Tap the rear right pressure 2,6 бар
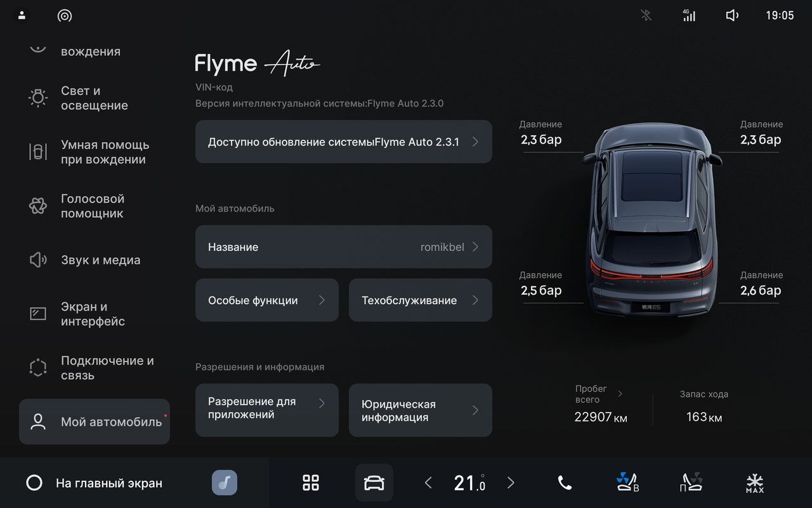 point(761,291)
